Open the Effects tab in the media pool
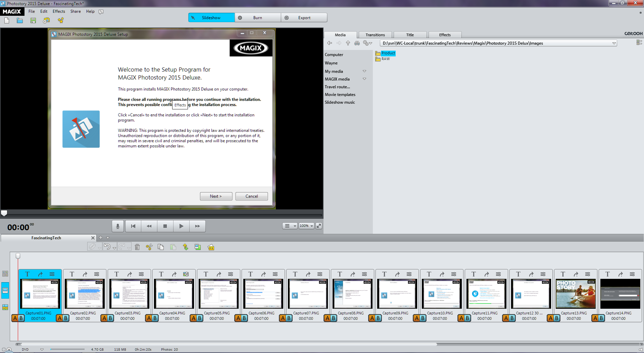Screen dimensions: 644x353 [x=445, y=35]
